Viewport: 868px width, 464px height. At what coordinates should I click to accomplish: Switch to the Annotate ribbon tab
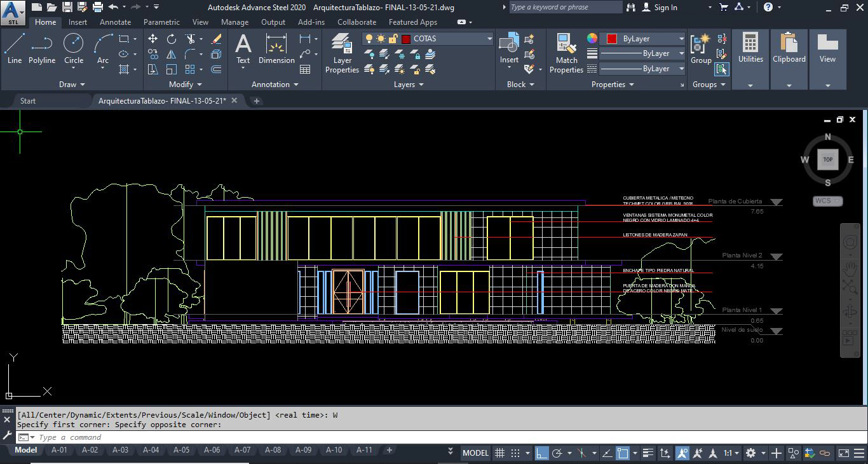click(115, 22)
